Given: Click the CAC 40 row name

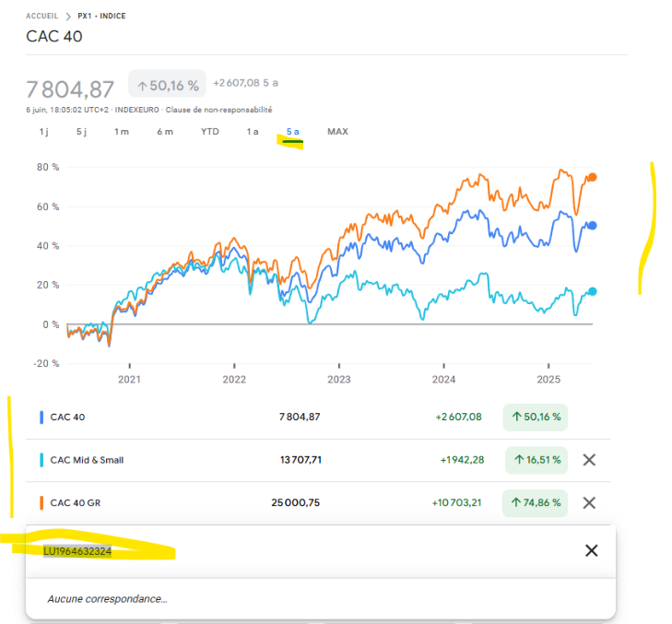Looking at the screenshot, I should pos(67,417).
